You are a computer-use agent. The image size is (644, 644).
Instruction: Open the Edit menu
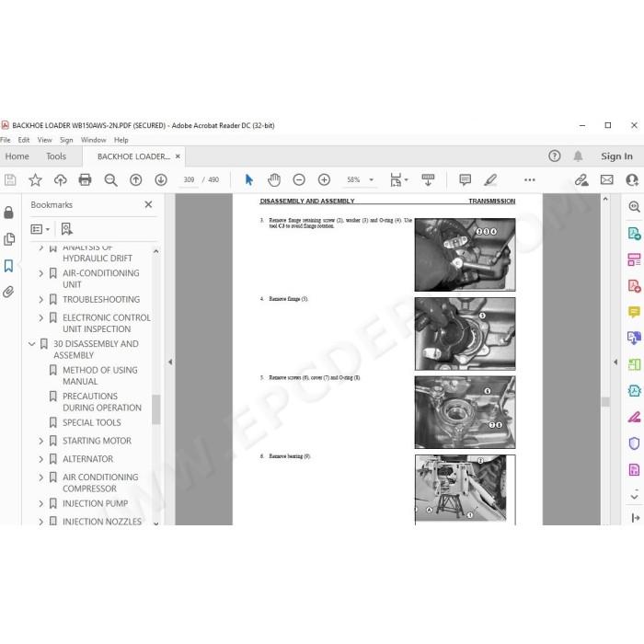pos(24,140)
